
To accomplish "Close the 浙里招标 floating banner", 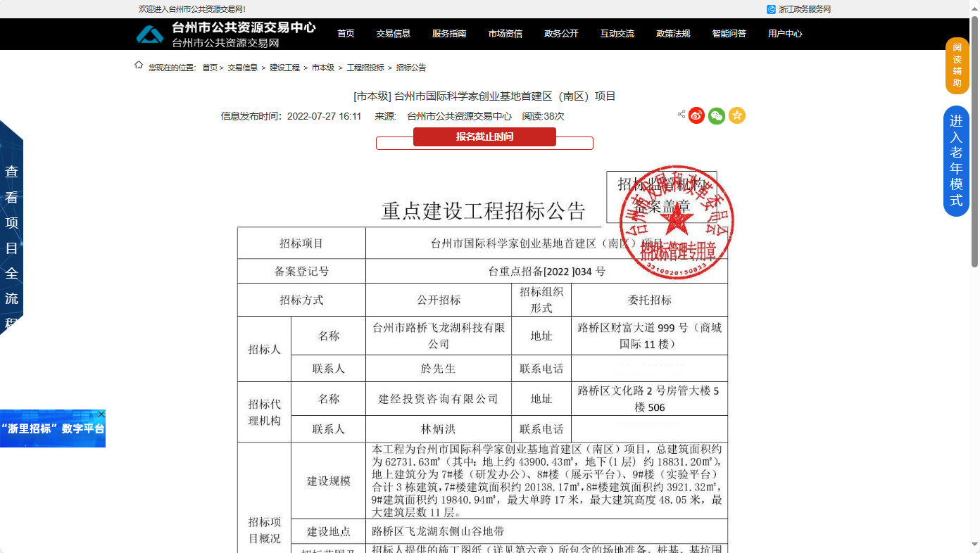I will pos(101,414).
